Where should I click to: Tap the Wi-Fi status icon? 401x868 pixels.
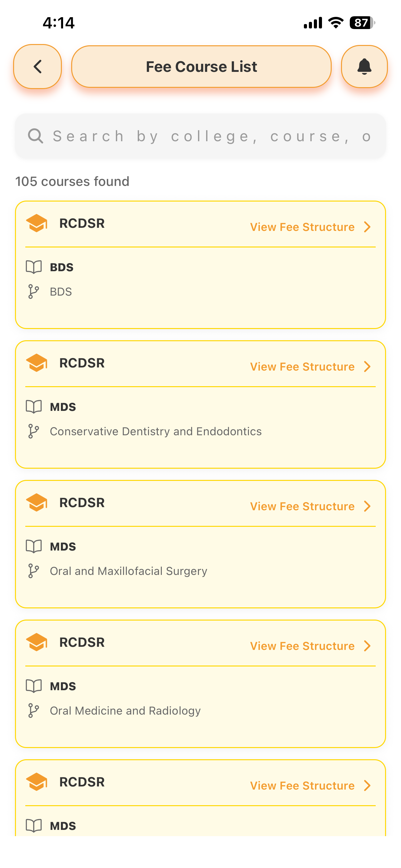(x=336, y=22)
